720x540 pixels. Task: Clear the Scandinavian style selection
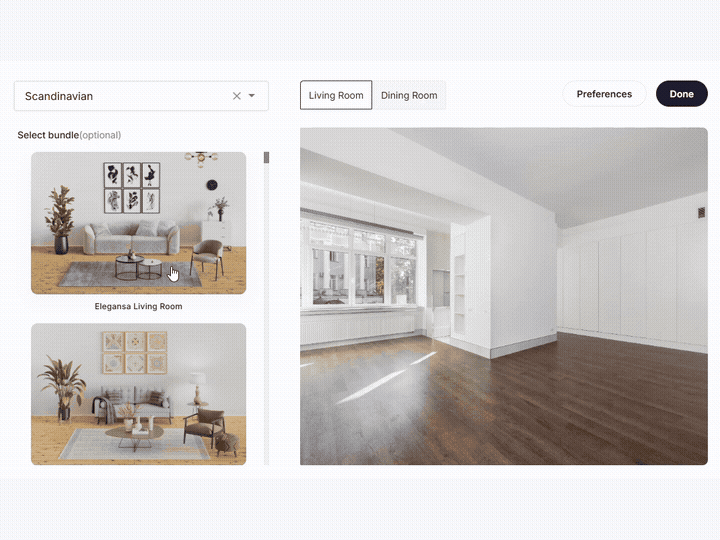click(x=236, y=96)
